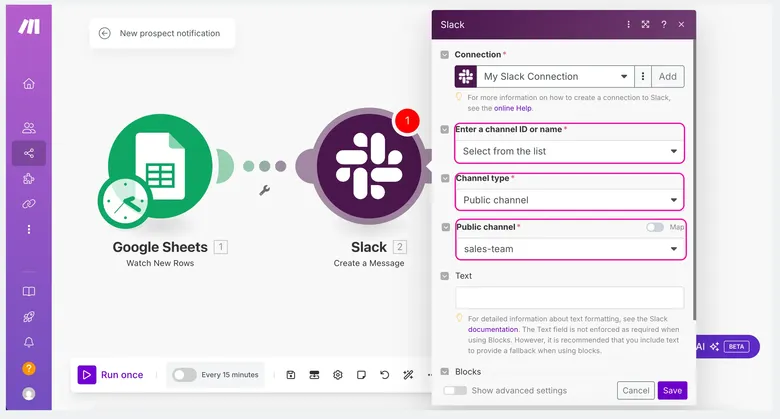Toggle the Blocks checkbox
This screenshot has height=419, width=780.
click(445, 372)
